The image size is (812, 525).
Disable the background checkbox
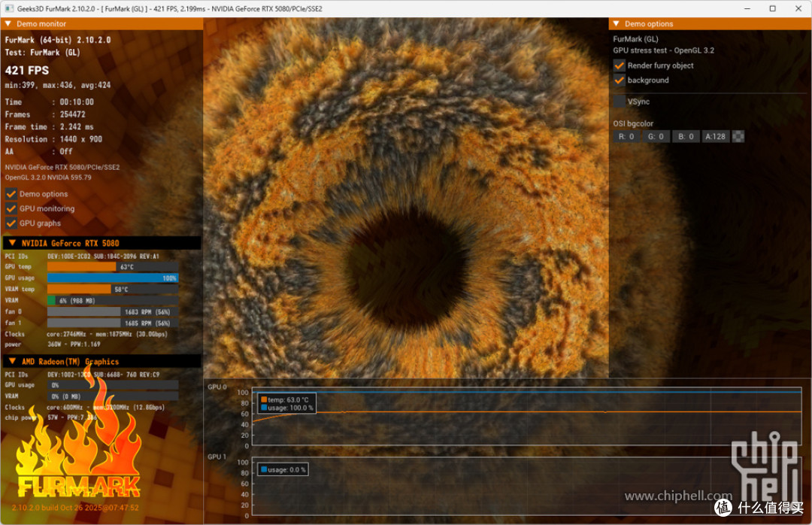tap(619, 80)
